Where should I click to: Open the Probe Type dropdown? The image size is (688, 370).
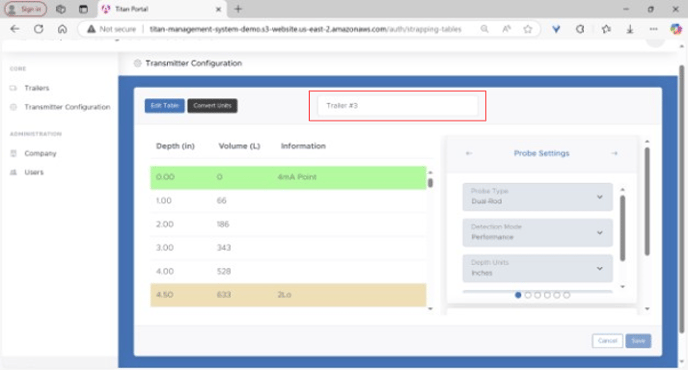[538, 197]
